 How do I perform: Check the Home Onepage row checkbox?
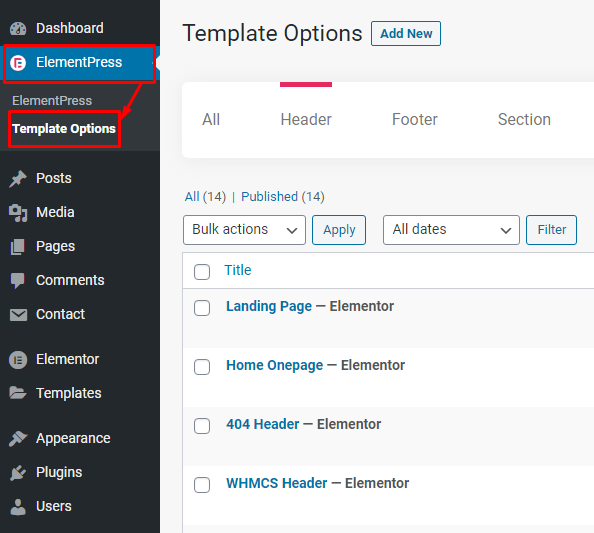(x=202, y=367)
